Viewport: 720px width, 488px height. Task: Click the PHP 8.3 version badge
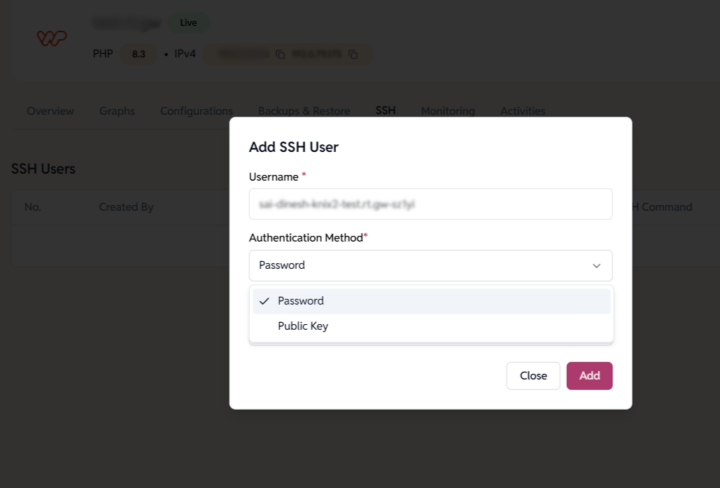tap(138, 54)
